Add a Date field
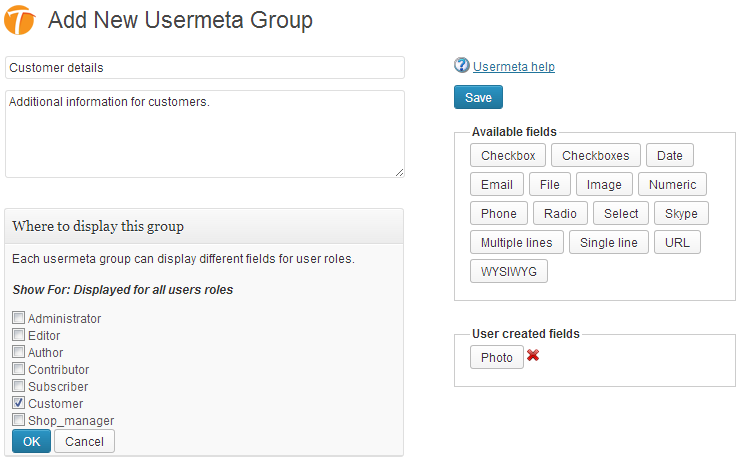Viewport: 740px width, 459px height. tap(670, 155)
